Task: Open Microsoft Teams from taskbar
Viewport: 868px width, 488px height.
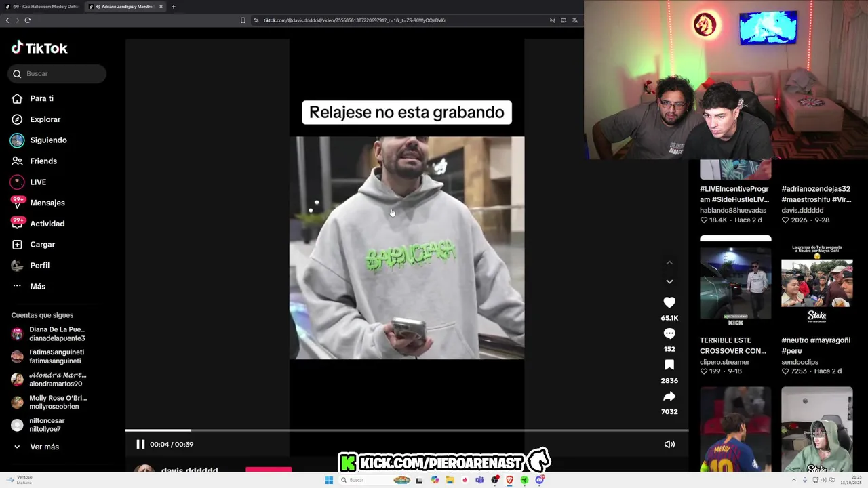Action: (479, 480)
